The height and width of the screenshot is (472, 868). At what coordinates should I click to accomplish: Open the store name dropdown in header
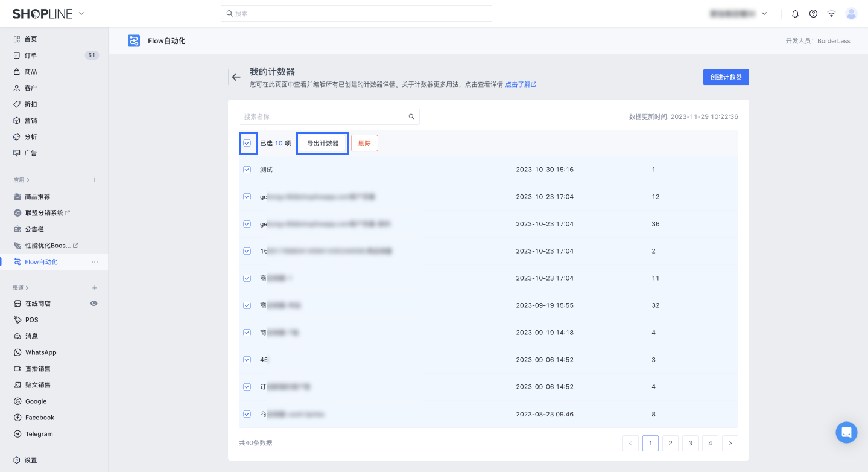738,14
